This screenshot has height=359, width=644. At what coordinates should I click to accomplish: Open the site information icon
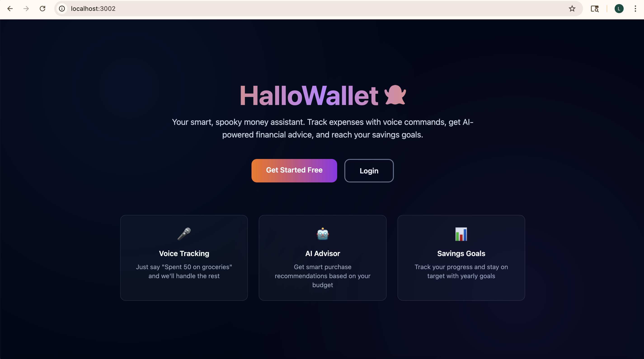(62, 9)
